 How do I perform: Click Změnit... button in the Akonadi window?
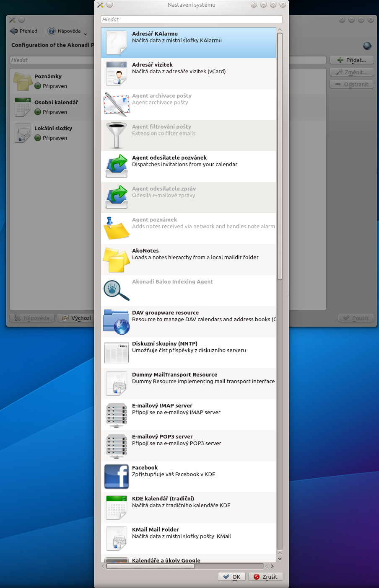pyautogui.click(x=351, y=72)
